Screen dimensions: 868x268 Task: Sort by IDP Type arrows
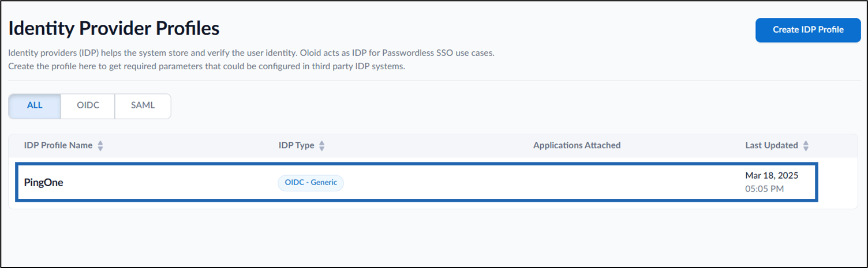point(322,146)
